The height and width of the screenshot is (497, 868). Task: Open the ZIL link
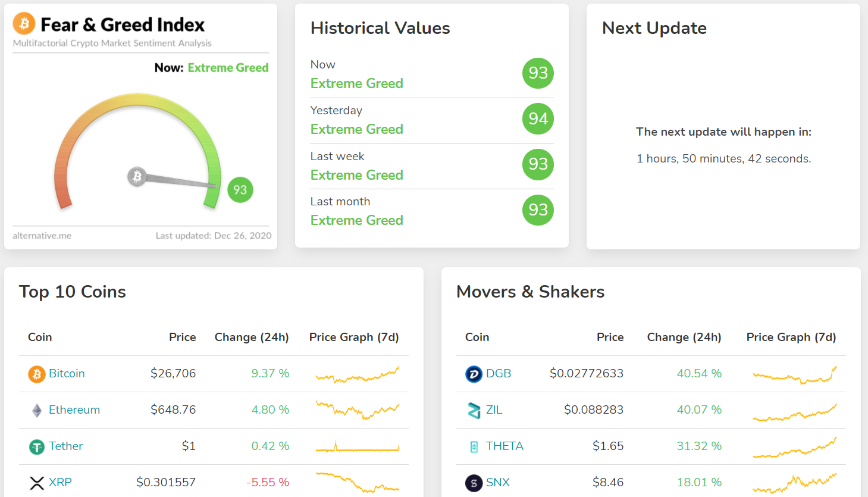494,410
